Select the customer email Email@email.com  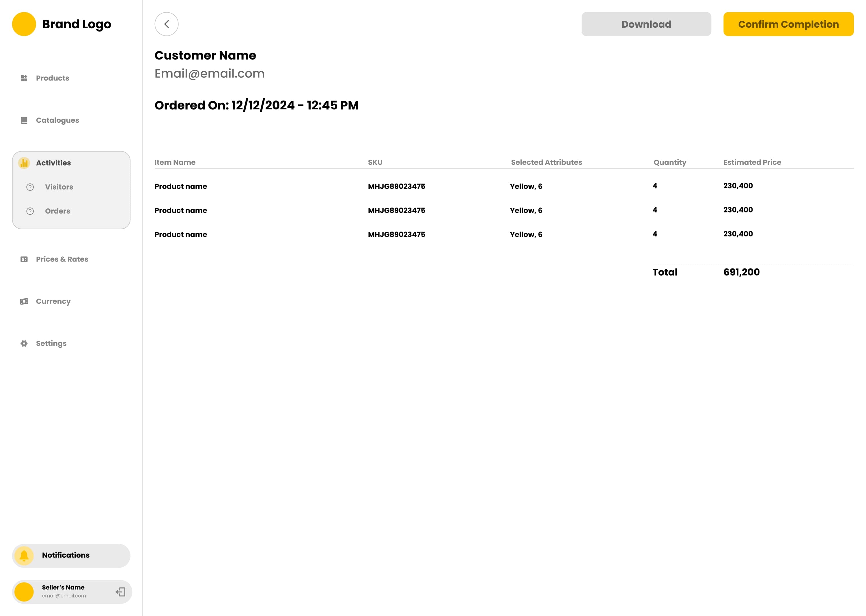(210, 73)
